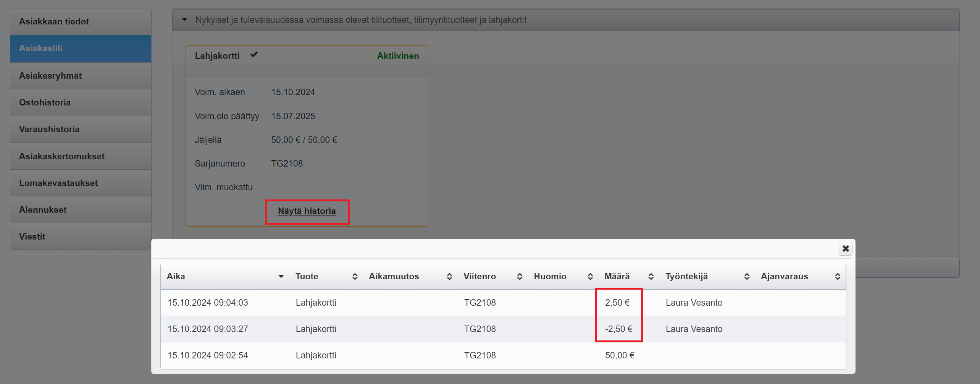Sort history by Tuote column arrows
The image size is (980, 384).
coord(355,276)
